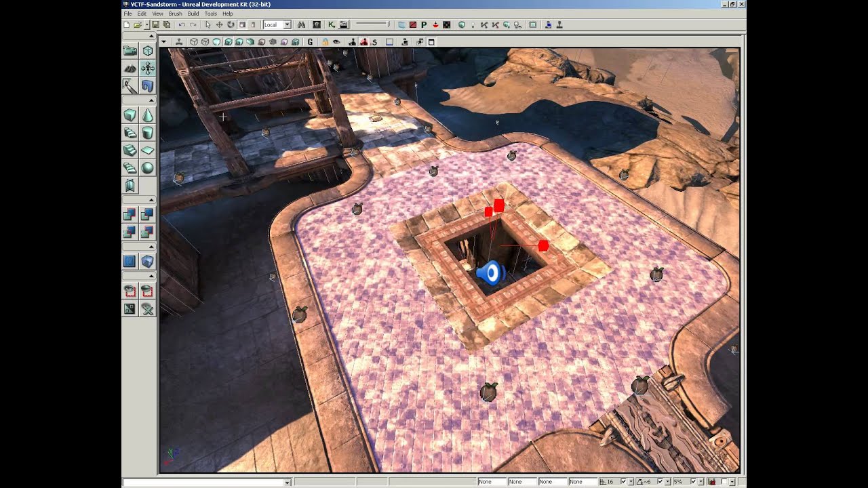The image size is (868, 488).
Task: Open the viewport options arrow dropdown
Action: pos(163,42)
